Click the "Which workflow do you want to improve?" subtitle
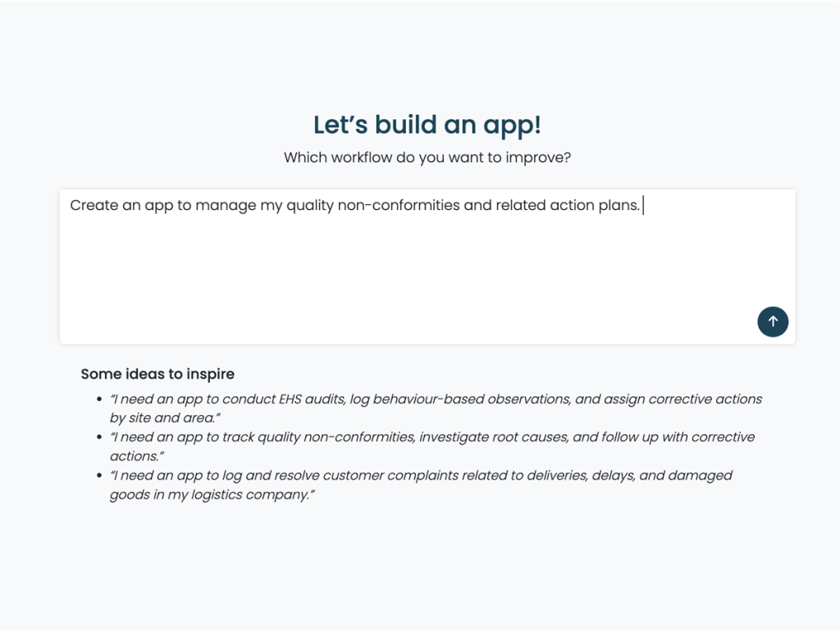This screenshot has height=630, width=840. 427,157
